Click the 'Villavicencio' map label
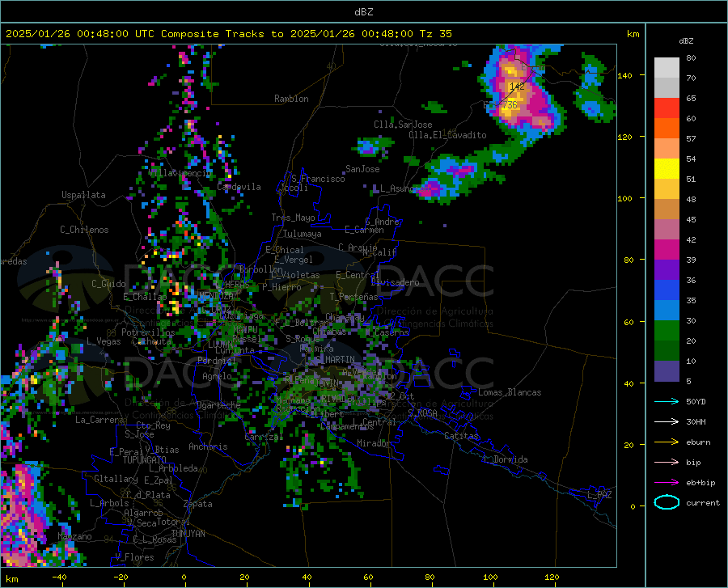The width and height of the screenshot is (728, 588). point(180,173)
